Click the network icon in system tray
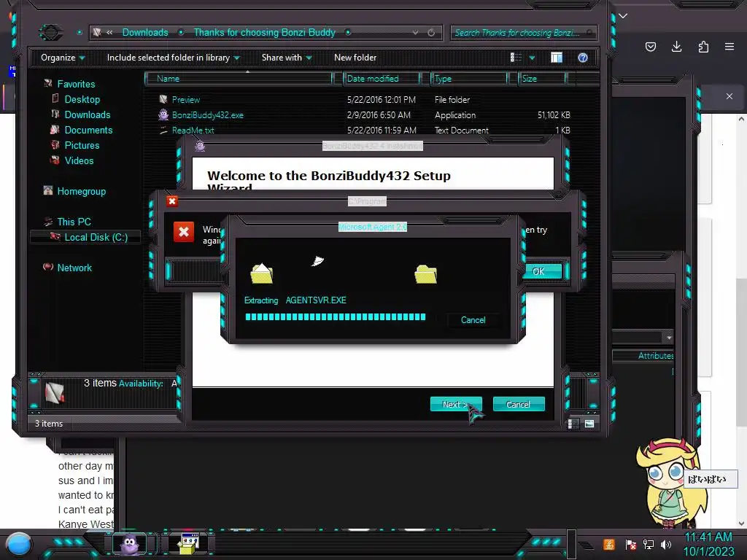This screenshot has height=560, width=747. point(649,544)
